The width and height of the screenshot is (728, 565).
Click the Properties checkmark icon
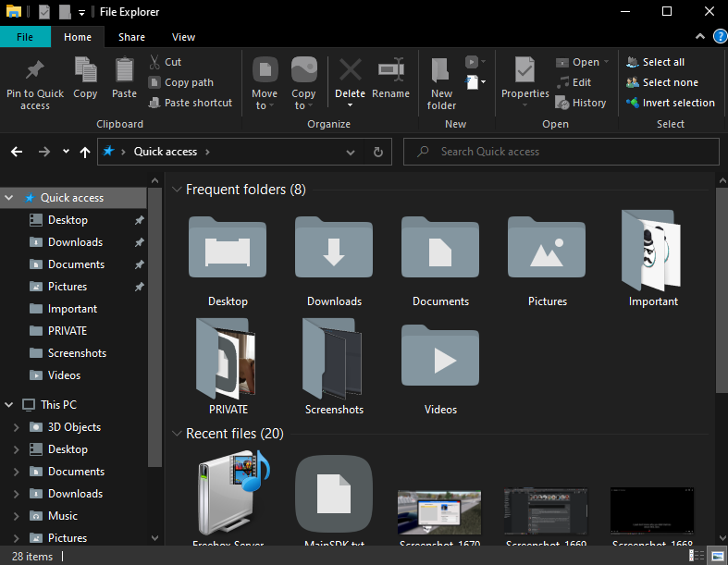[525, 70]
